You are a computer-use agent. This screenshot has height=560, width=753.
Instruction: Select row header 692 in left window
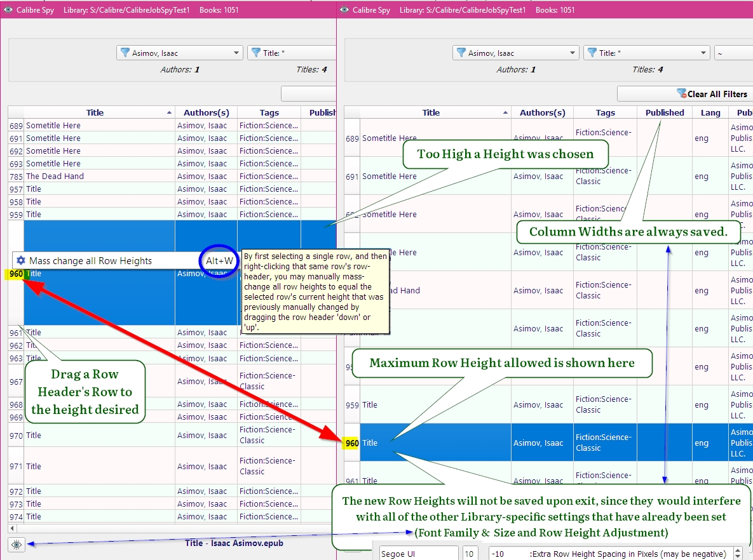[x=16, y=151]
